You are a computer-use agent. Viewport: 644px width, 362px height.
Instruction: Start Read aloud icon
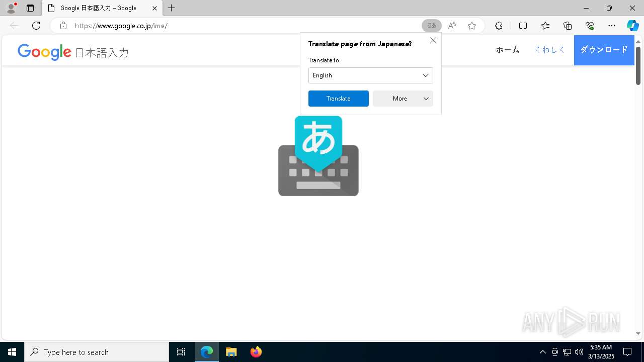[x=452, y=26]
